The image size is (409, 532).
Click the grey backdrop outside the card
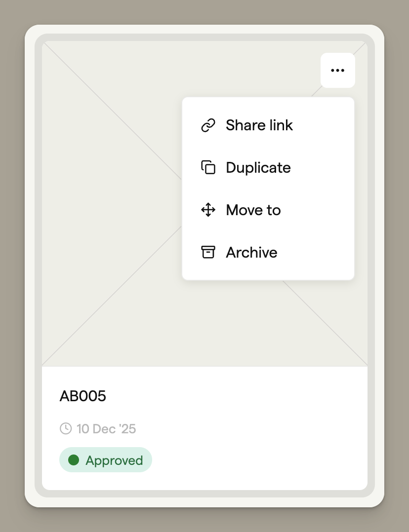(12, 266)
